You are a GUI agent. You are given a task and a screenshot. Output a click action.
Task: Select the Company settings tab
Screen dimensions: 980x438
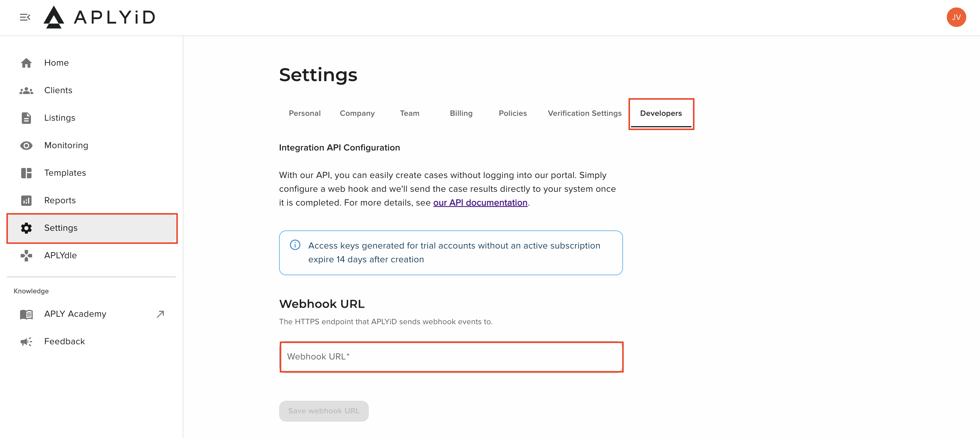point(357,114)
